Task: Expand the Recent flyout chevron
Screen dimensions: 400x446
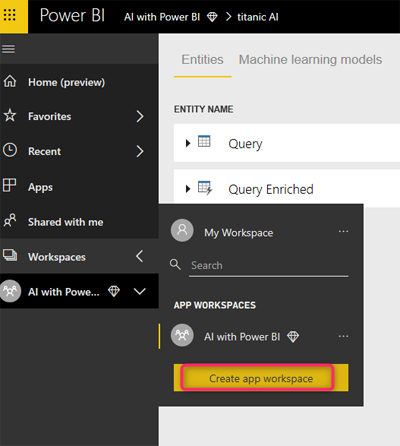Action: (140, 151)
